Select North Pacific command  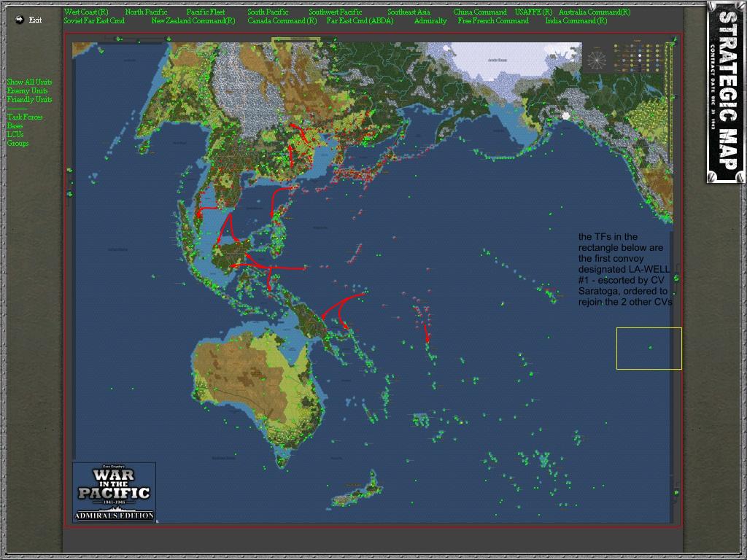click(x=146, y=12)
